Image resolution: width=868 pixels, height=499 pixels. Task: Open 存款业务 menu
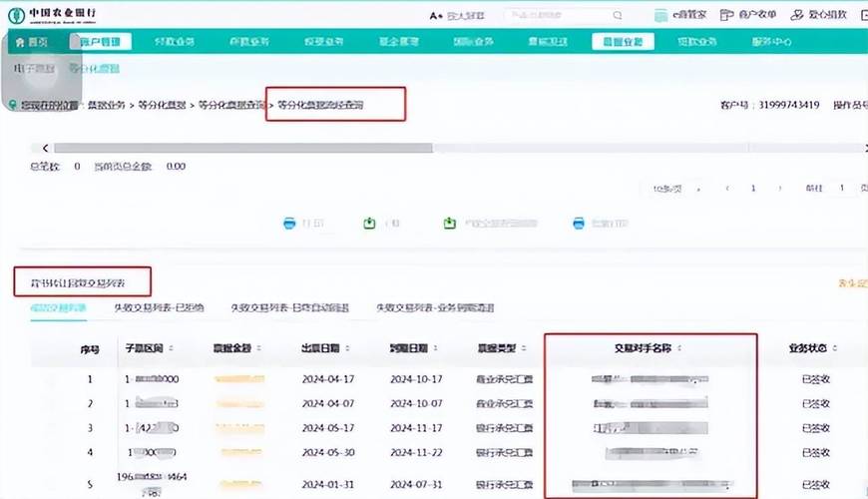(249, 42)
